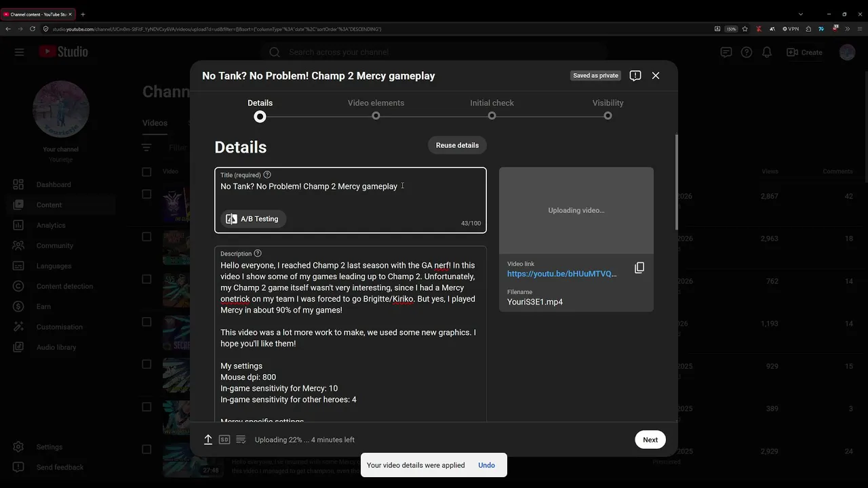Open the account avatar menu

[847, 52]
